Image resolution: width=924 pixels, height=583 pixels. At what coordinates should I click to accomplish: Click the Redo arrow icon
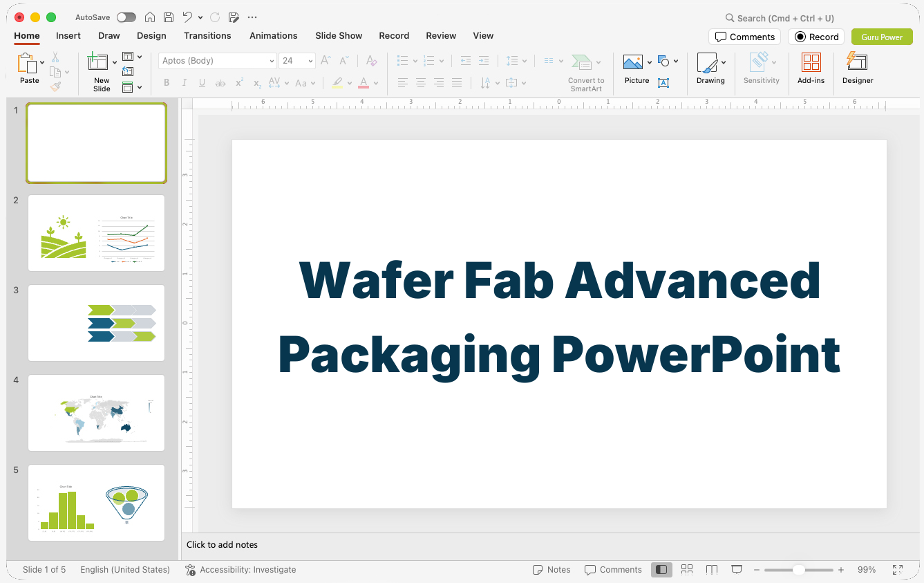pyautogui.click(x=215, y=17)
